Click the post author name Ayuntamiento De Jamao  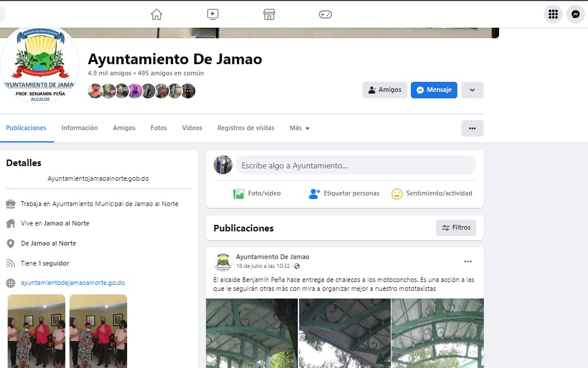pos(273,257)
